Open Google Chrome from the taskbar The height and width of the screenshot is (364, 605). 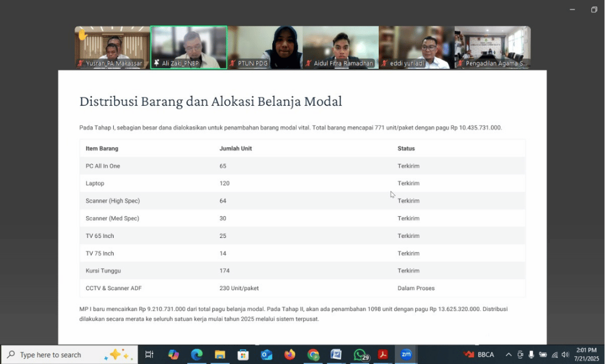[x=313, y=354]
